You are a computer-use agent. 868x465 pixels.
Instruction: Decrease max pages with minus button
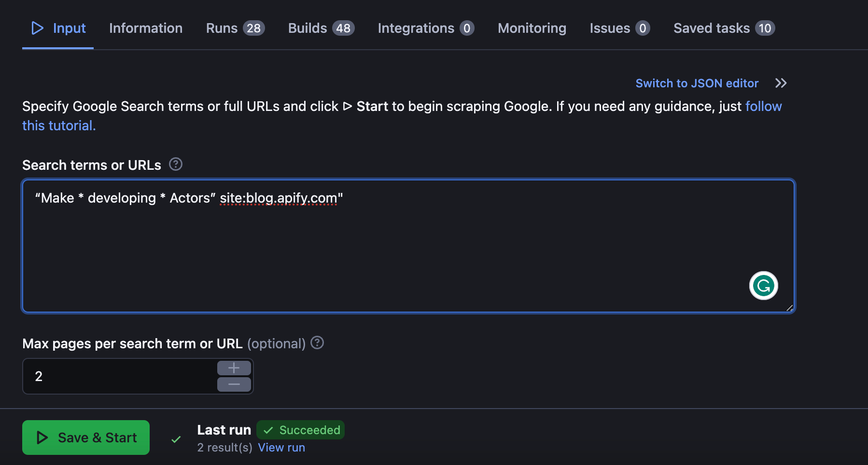pyautogui.click(x=234, y=384)
